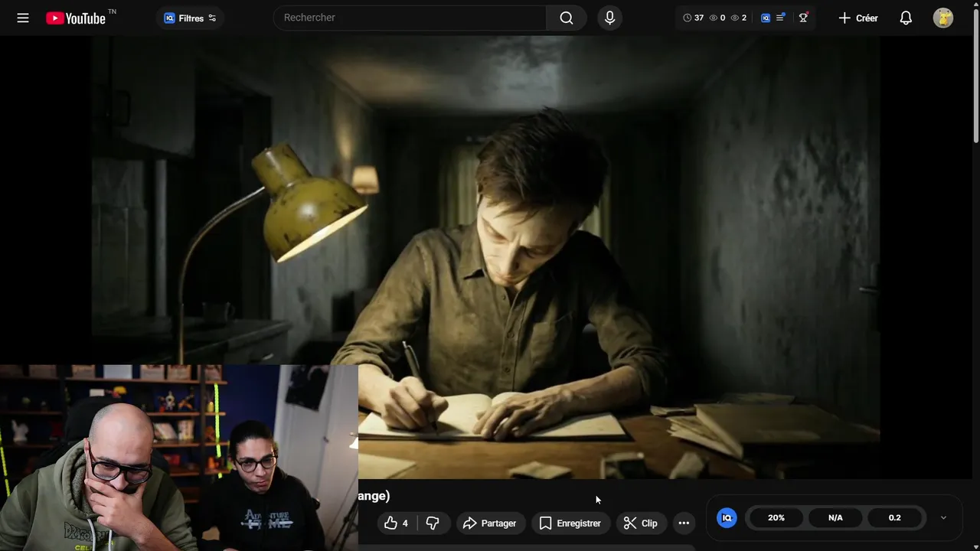
Task: Click the Rechercher search field
Action: tap(410, 18)
